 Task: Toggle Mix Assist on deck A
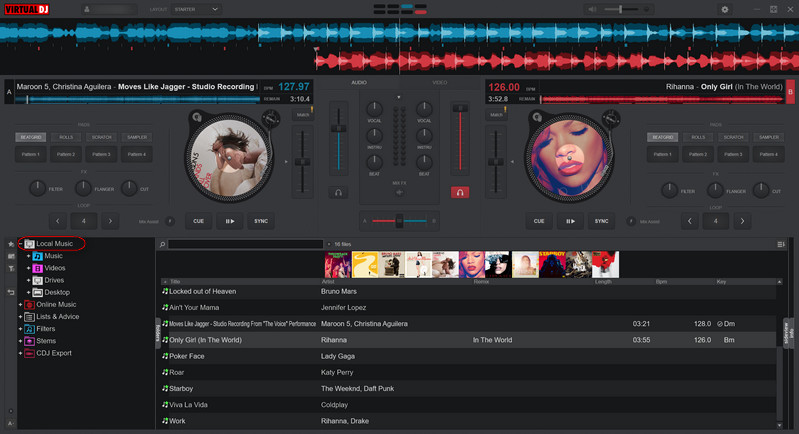[170, 221]
